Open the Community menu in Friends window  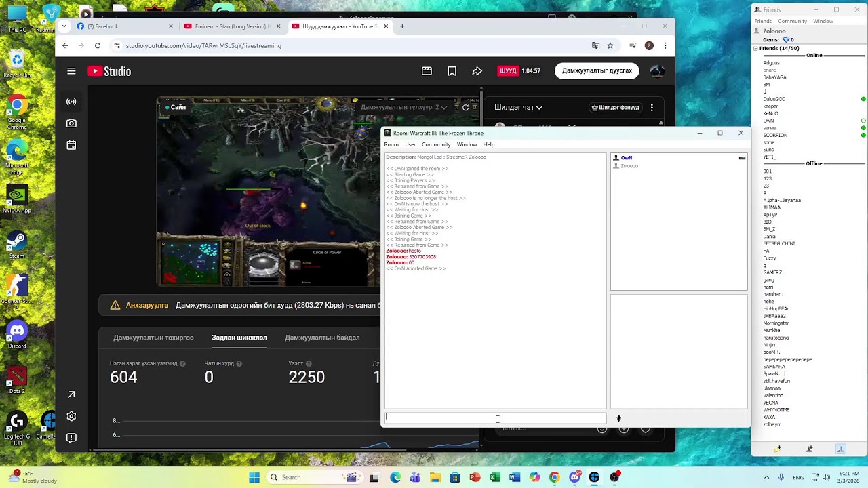(x=792, y=21)
